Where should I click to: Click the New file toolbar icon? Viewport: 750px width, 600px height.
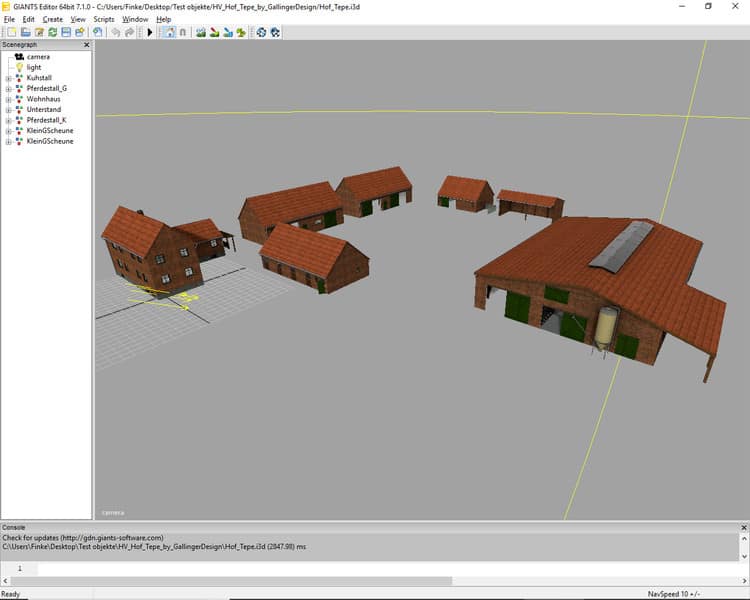[x=10, y=32]
